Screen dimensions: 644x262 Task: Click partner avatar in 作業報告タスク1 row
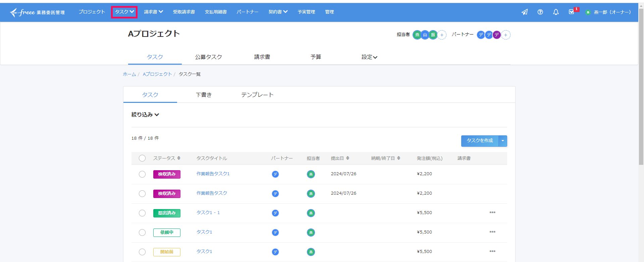[275, 174]
